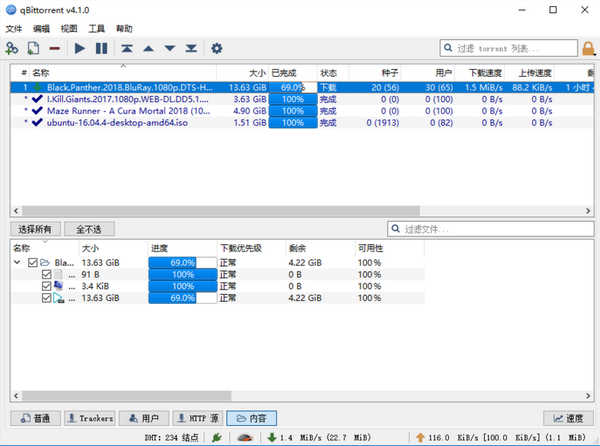Click the add torrent file icon
The height and width of the screenshot is (446, 600).
(x=33, y=49)
